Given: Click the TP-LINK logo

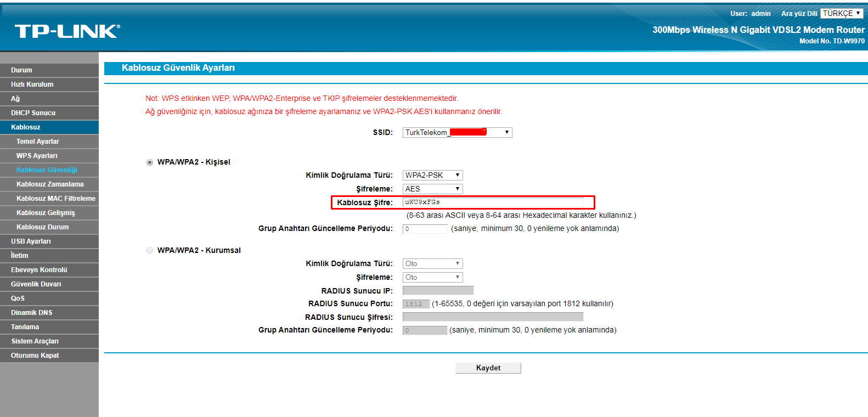Looking at the screenshot, I should point(67,31).
